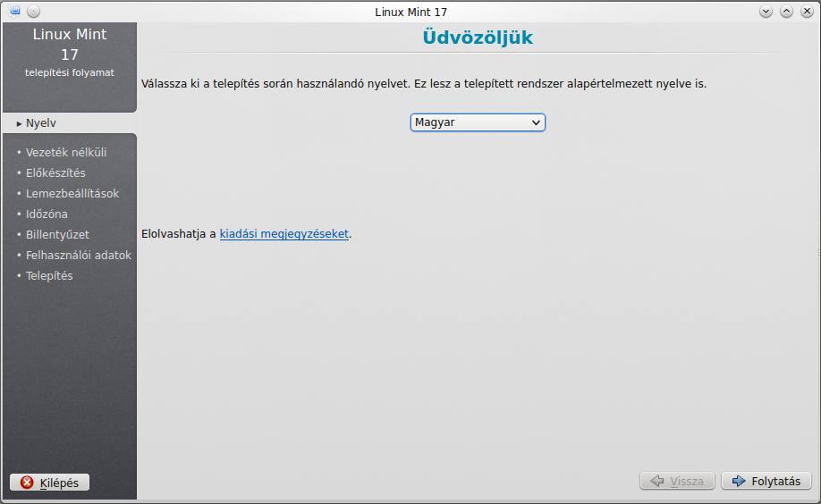Select the Előkészítés step
This screenshot has height=504, width=821.
[55, 172]
